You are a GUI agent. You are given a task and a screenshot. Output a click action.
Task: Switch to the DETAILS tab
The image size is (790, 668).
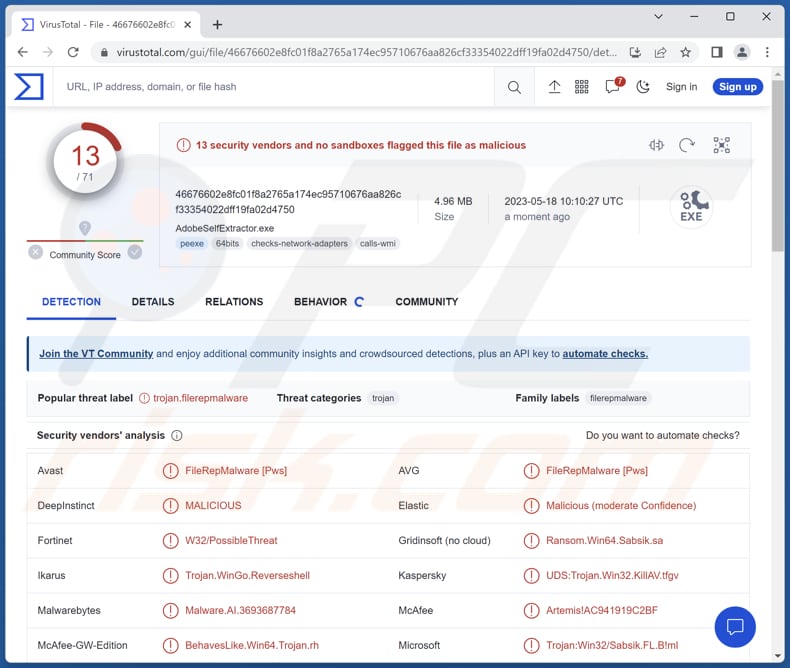pyautogui.click(x=153, y=301)
